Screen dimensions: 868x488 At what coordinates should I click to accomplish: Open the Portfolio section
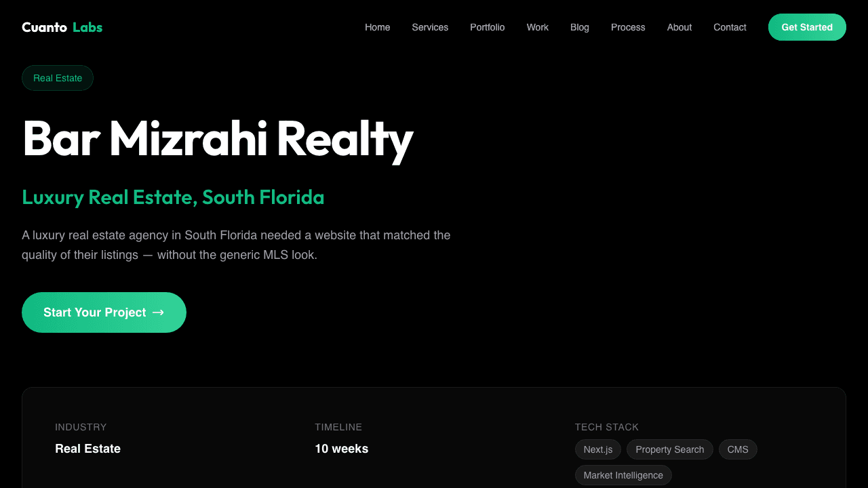487,27
